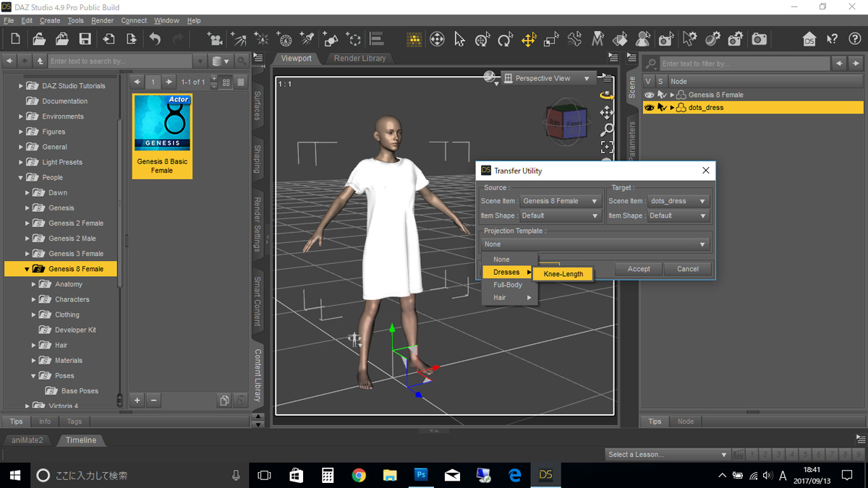The image size is (868, 488).
Task: Switch to the Render Library tab
Action: [x=360, y=58]
